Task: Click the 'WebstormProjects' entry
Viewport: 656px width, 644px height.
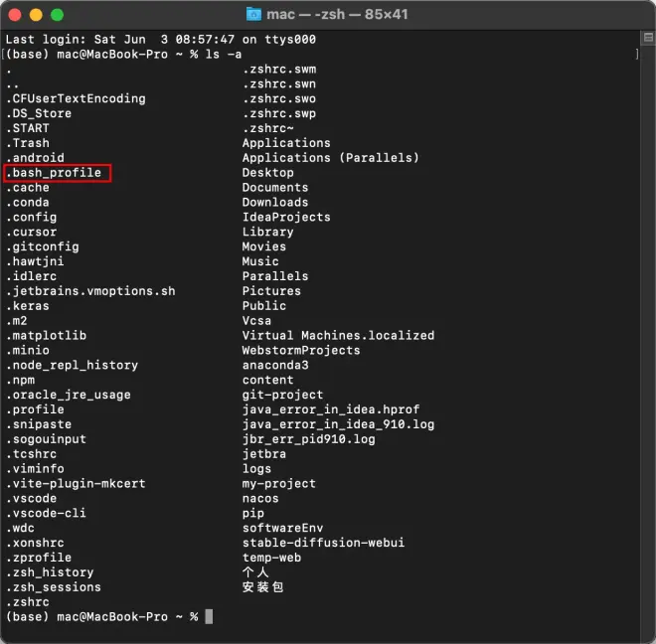Action: (x=301, y=350)
